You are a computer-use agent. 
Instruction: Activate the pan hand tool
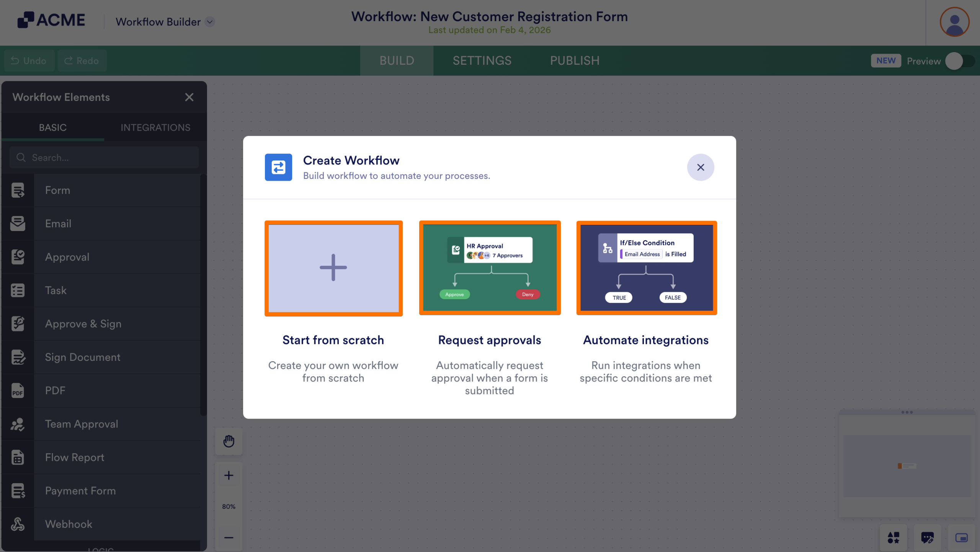[229, 441]
